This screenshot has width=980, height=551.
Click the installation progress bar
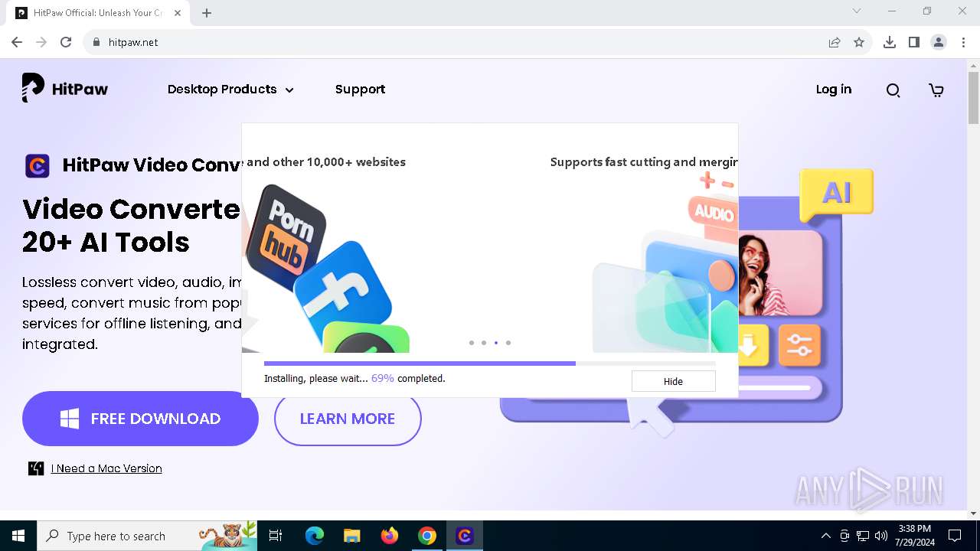490,364
